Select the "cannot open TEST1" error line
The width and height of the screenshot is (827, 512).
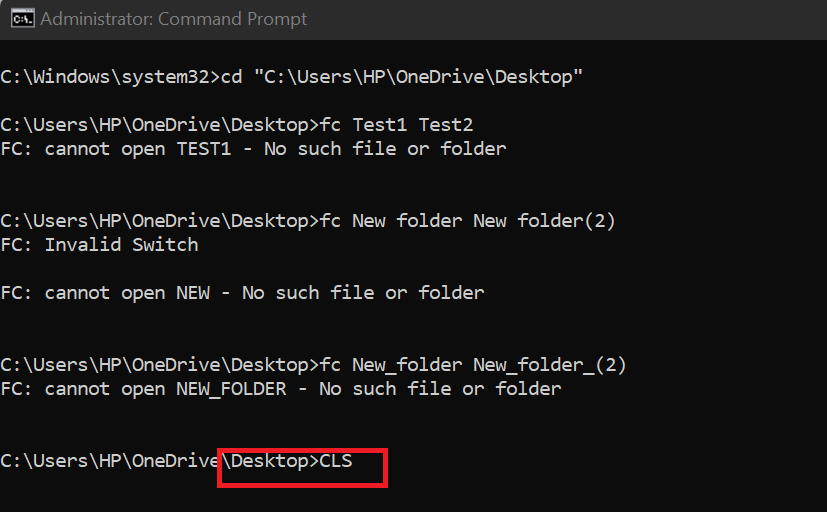pyautogui.click(x=253, y=149)
